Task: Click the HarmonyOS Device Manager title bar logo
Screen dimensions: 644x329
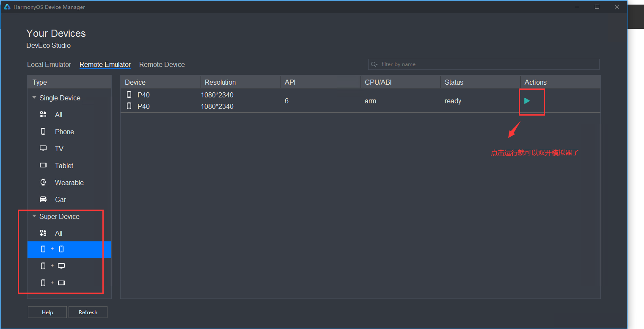Action: coord(7,7)
